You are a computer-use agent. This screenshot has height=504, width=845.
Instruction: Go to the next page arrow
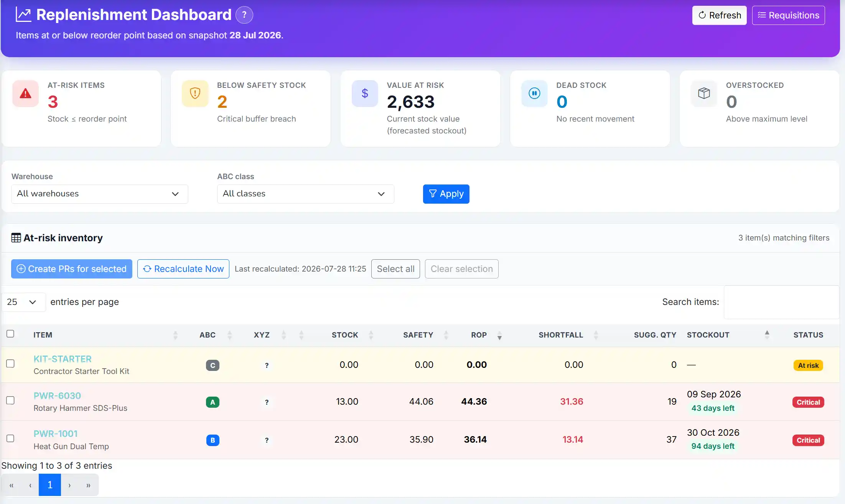pos(69,485)
